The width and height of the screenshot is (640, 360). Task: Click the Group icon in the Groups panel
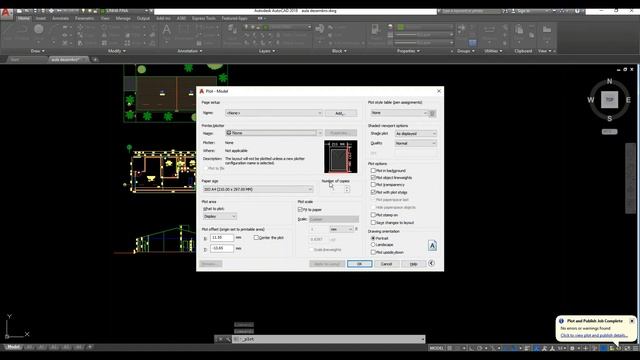point(461,28)
